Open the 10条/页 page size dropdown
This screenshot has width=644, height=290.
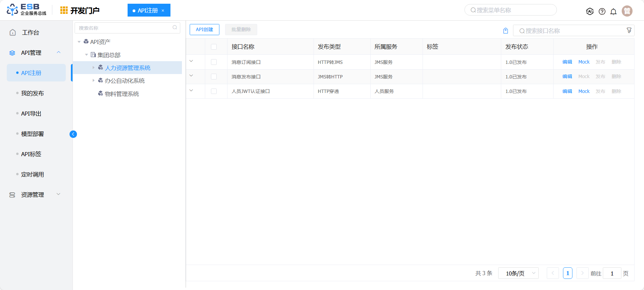pyautogui.click(x=518, y=273)
